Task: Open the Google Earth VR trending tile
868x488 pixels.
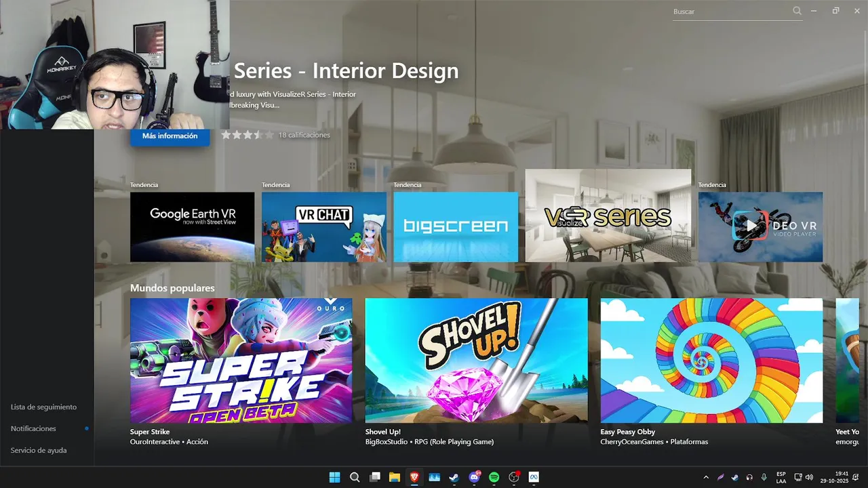Action: [x=192, y=227]
